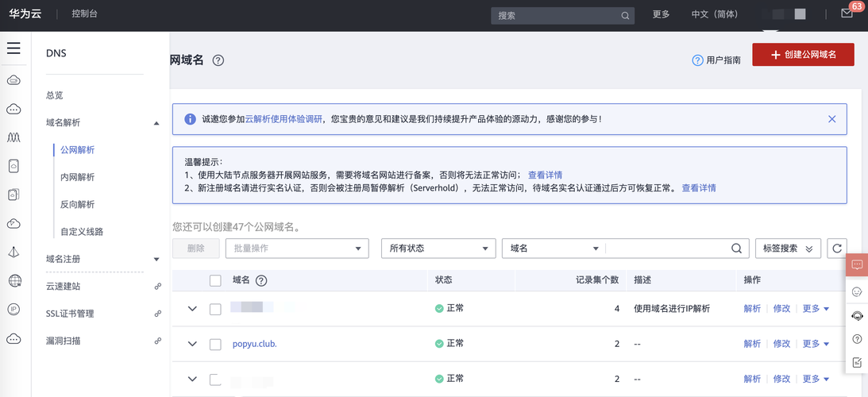The height and width of the screenshot is (397, 868).
Task: Click the pyramid-shaped rail icon
Action: (14, 252)
